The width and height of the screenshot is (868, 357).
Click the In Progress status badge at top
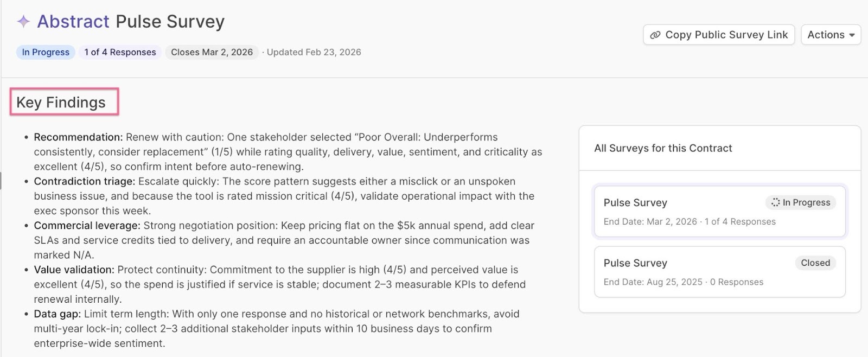[x=46, y=52]
